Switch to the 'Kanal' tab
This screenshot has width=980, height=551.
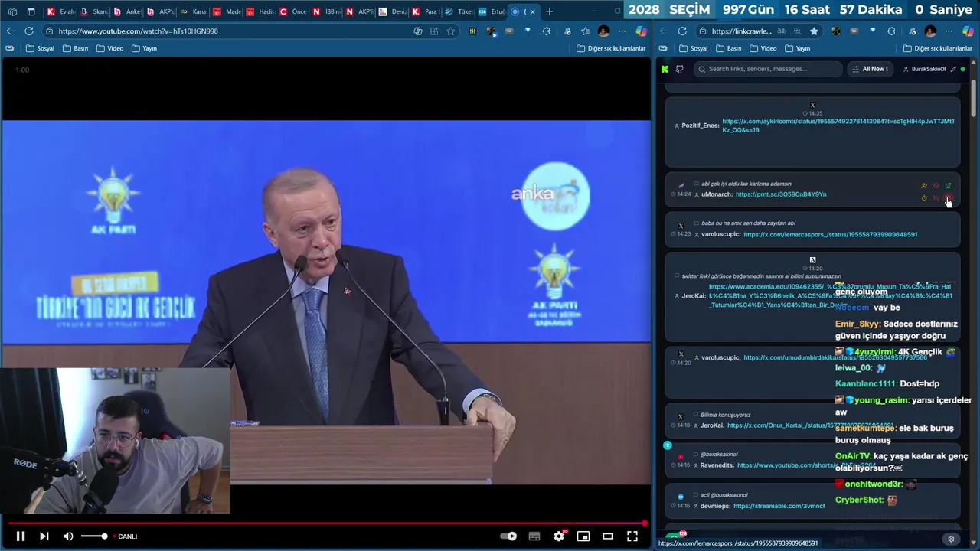(194, 11)
